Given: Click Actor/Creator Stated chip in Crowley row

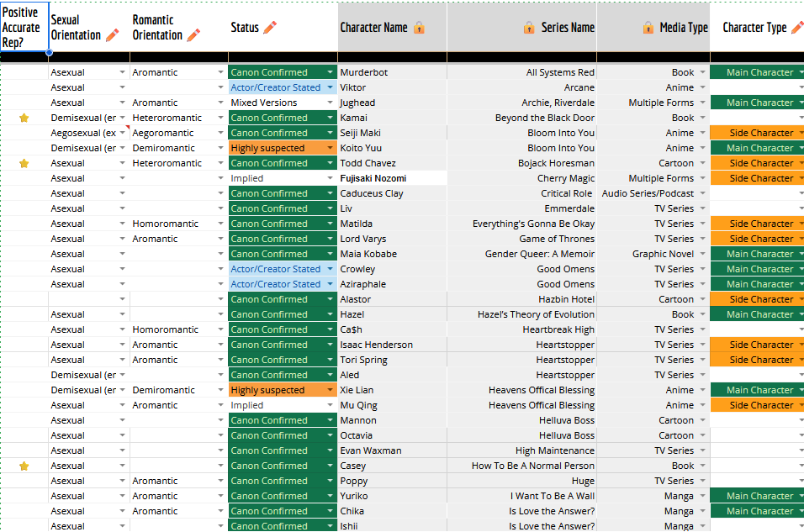Looking at the screenshot, I should tap(276, 269).
